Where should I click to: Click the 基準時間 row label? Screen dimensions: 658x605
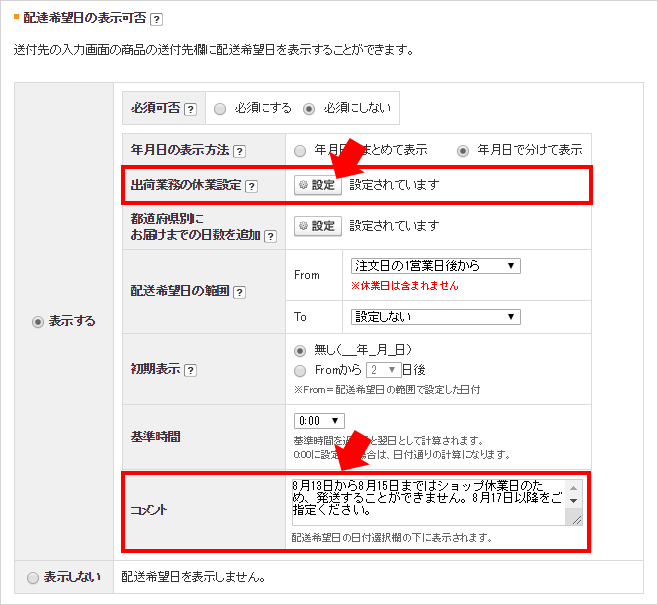(155, 437)
